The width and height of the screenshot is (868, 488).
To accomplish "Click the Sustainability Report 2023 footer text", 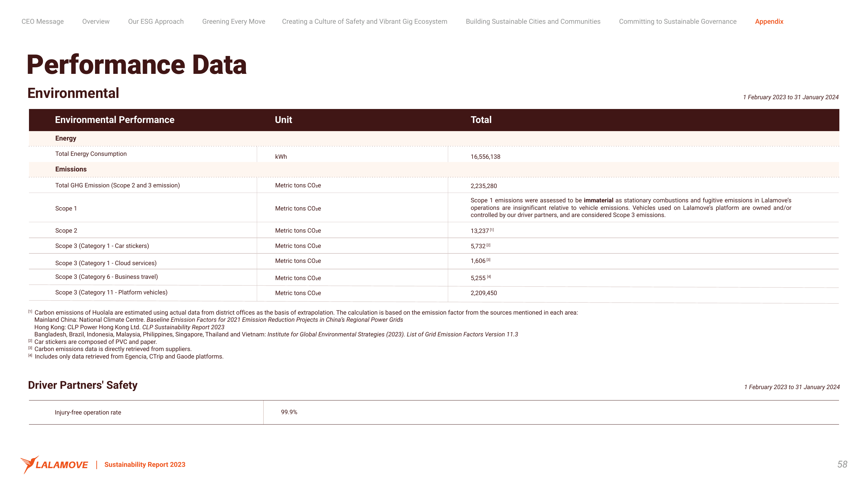I will 145,465.
